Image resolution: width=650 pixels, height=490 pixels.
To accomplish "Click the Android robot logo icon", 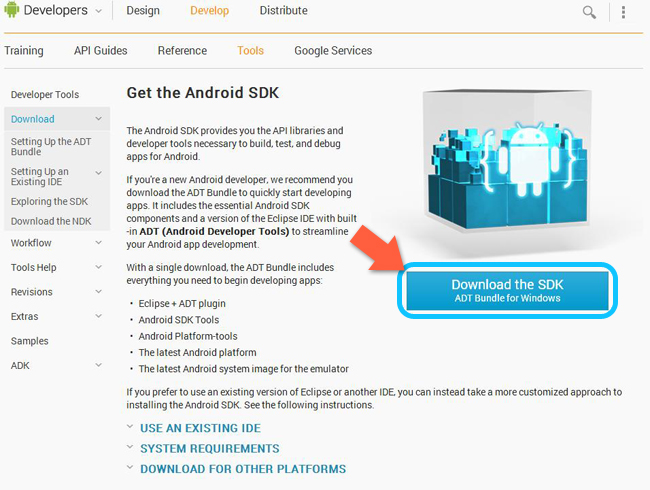I will pos(12,9).
